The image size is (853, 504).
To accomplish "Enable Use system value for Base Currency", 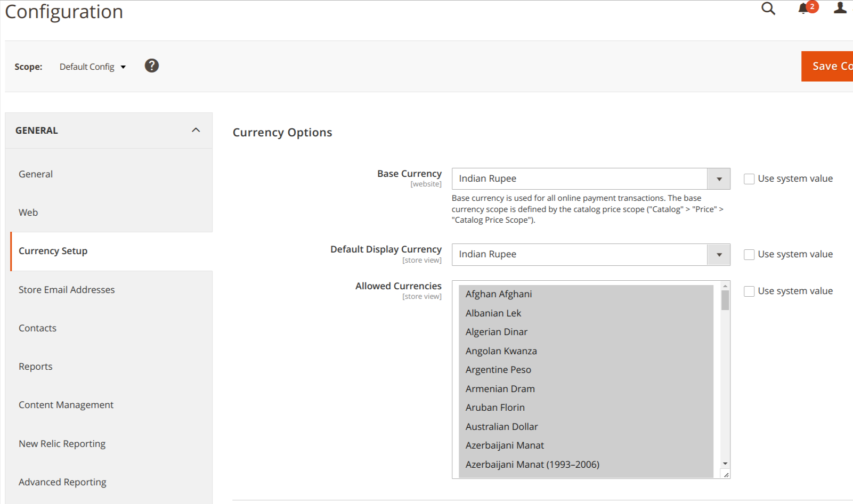I will (749, 178).
